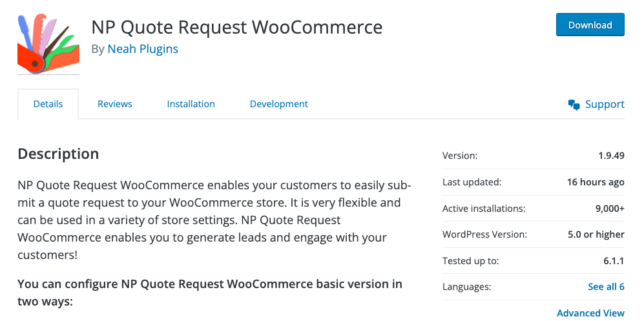Click the 'Languages:' label
Image resolution: width=644 pixels, height=321 pixels.
(x=466, y=287)
